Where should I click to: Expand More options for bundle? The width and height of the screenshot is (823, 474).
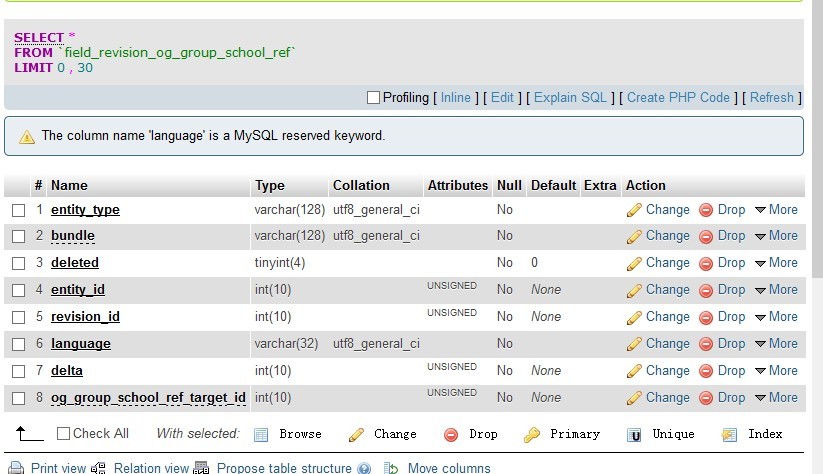point(776,236)
